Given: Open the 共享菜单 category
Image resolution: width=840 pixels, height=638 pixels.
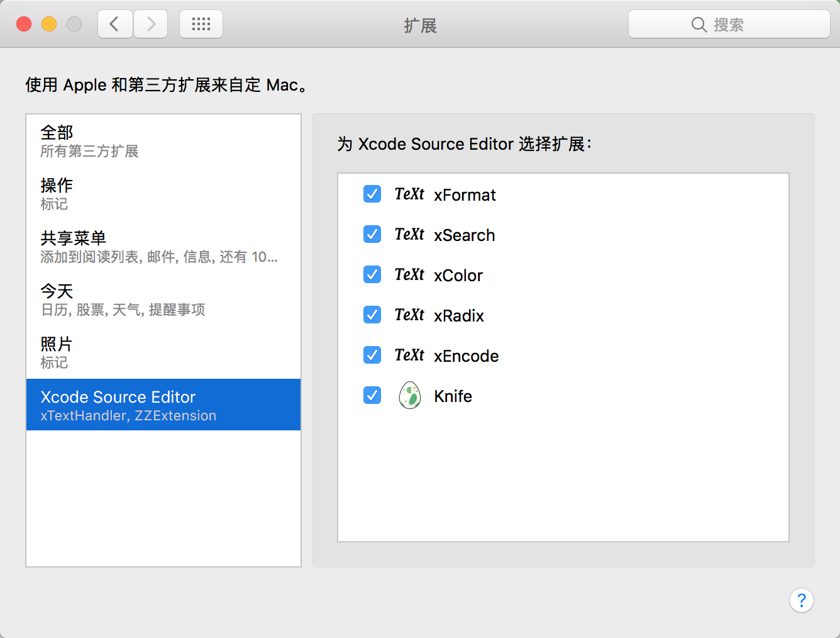Looking at the screenshot, I should (x=163, y=247).
